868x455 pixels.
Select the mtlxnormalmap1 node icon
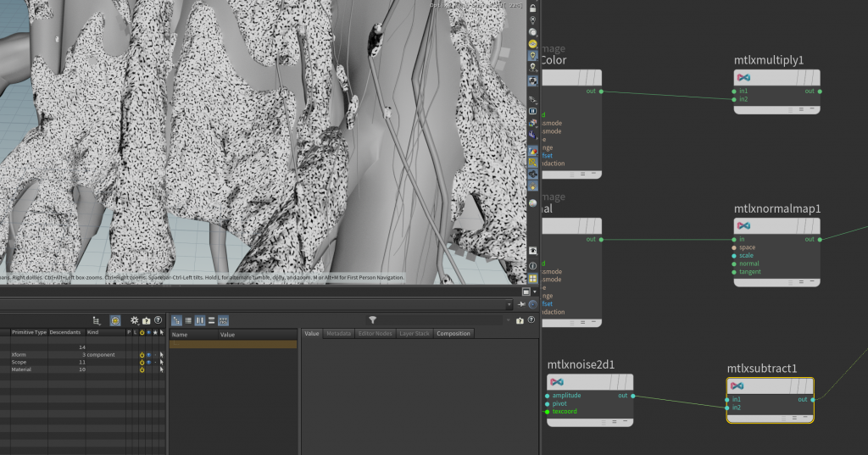[743, 225]
